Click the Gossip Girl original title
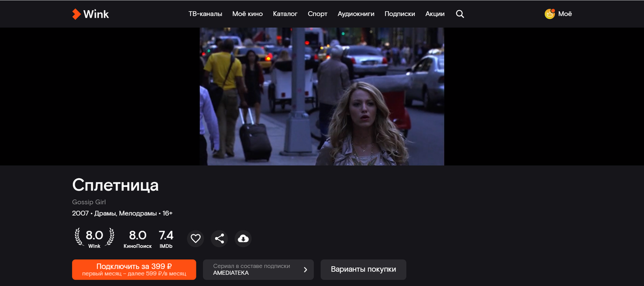The height and width of the screenshot is (286, 644). tap(89, 202)
